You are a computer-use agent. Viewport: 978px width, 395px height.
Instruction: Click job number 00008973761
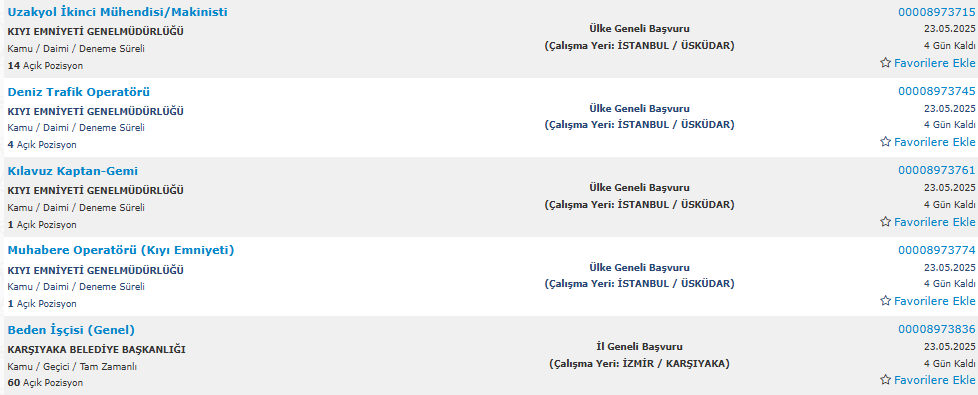(x=937, y=170)
